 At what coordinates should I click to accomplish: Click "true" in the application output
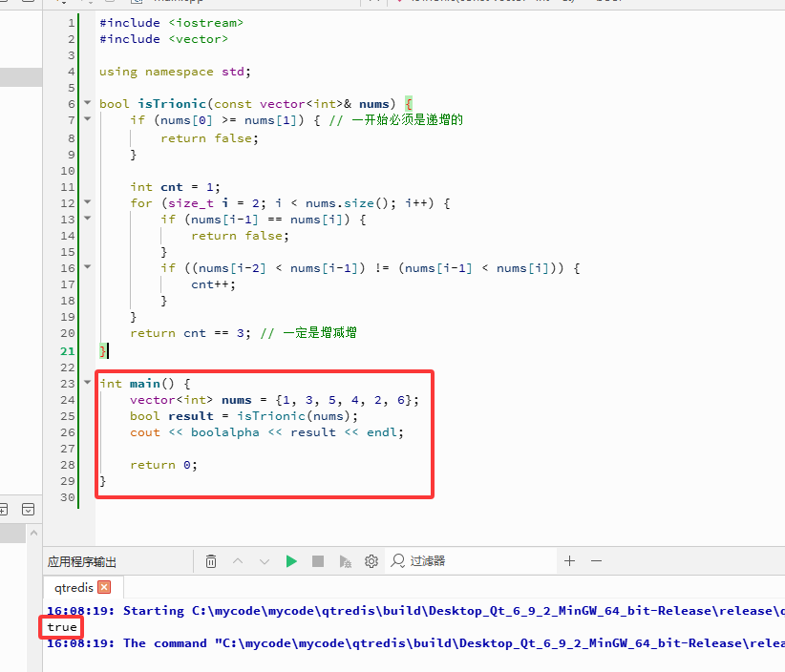coord(62,627)
